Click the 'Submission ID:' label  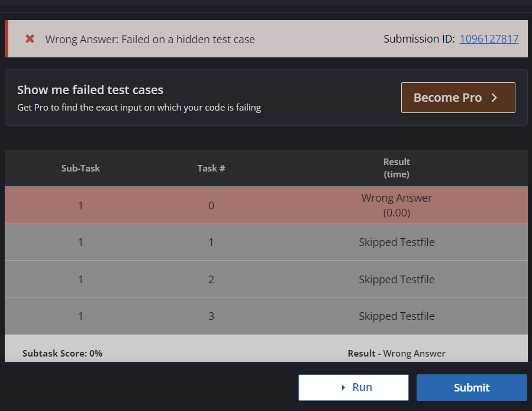point(419,39)
